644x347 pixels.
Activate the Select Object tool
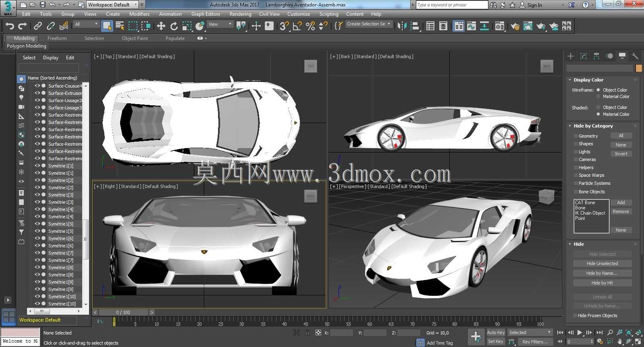click(107, 26)
